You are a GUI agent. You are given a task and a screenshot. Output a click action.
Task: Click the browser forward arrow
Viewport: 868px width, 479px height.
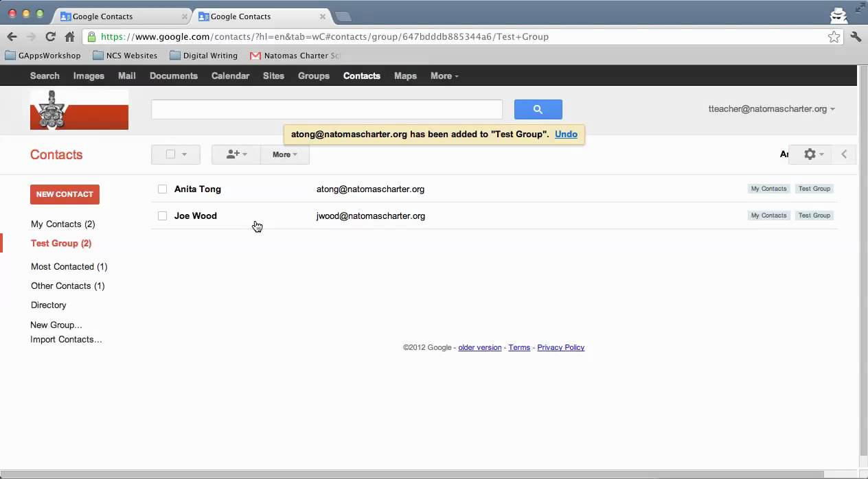pyautogui.click(x=31, y=37)
